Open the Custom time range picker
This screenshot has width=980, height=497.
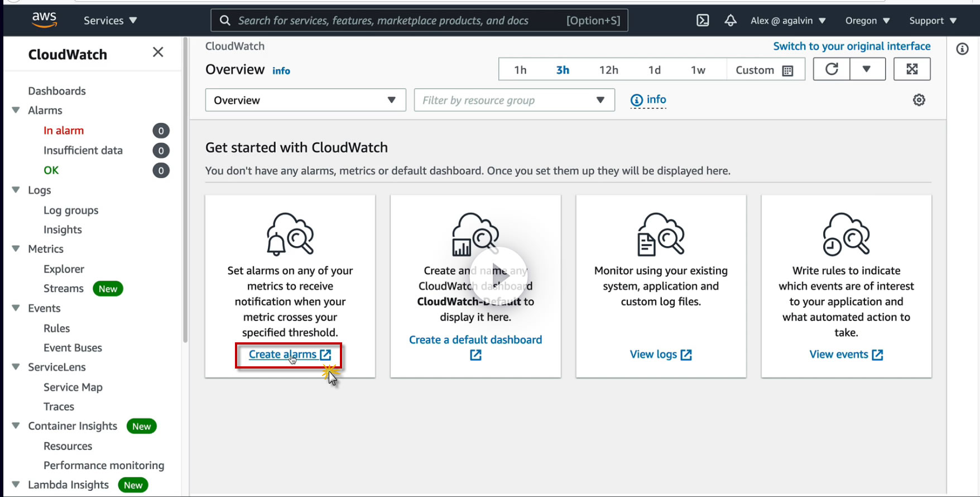coord(765,70)
